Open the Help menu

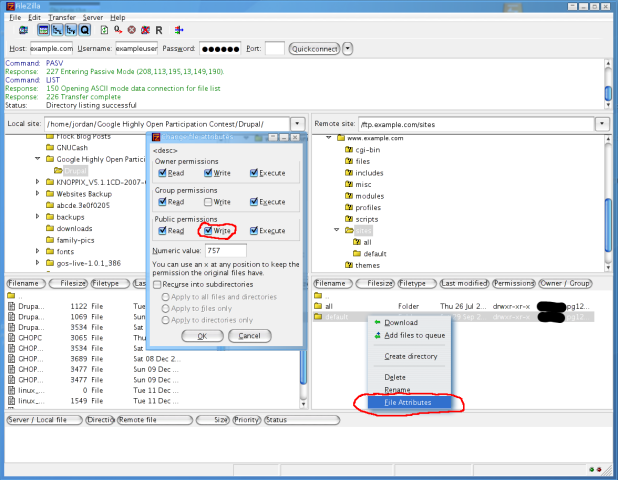click(x=117, y=17)
